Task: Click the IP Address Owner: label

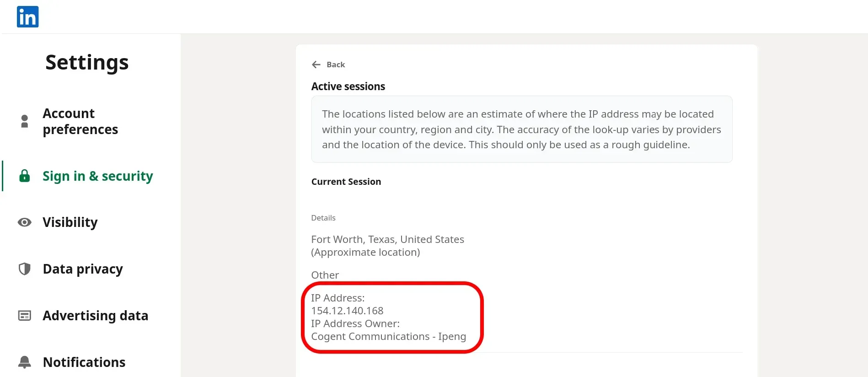Action: pos(355,323)
